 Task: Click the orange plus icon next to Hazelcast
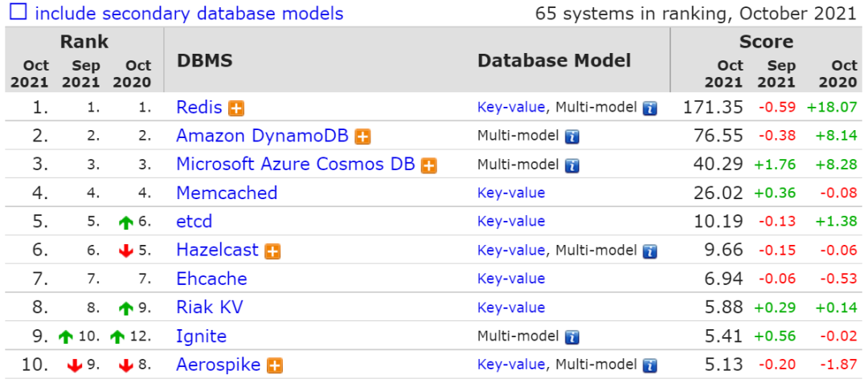(x=272, y=251)
